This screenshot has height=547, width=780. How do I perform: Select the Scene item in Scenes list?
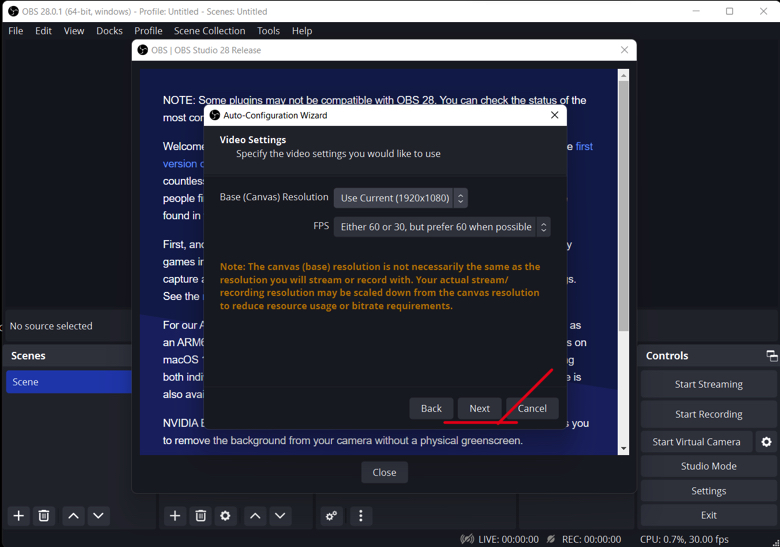coord(69,382)
